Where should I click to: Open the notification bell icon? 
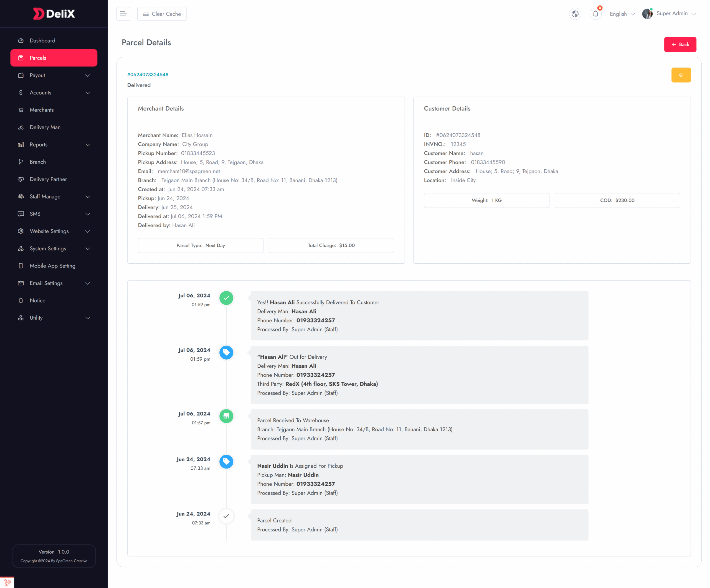595,14
